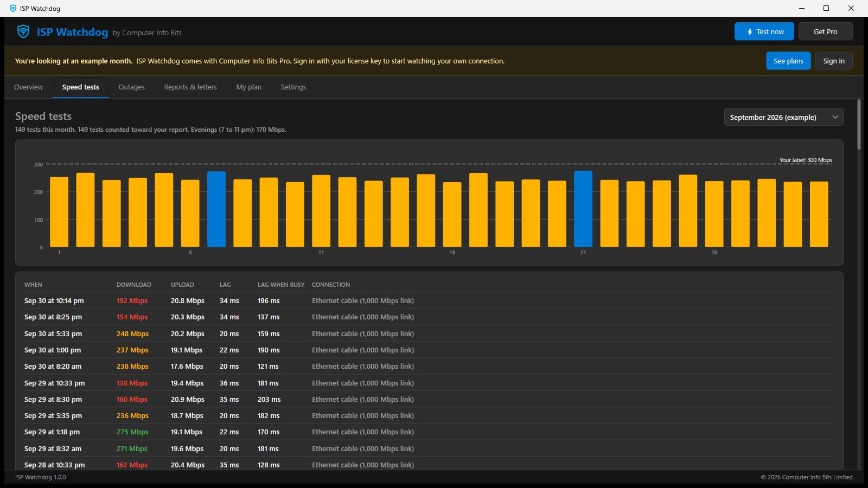
Task: Click the '203 ms' lag when busy value
Action: coord(269,399)
